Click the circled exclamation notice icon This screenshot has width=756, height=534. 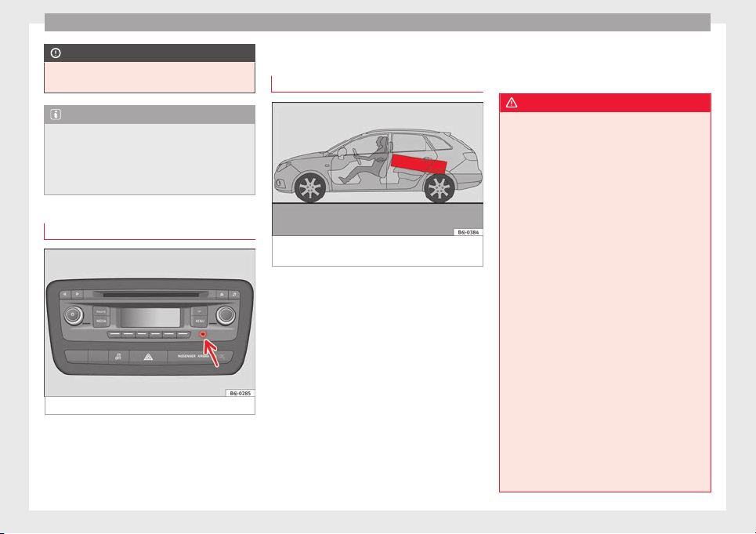pyautogui.click(x=56, y=53)
